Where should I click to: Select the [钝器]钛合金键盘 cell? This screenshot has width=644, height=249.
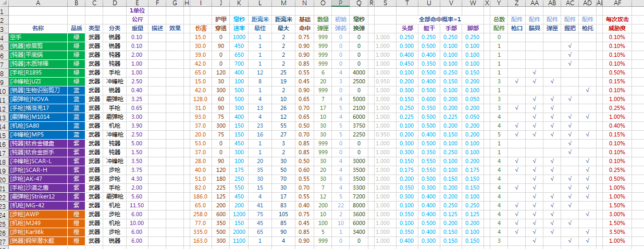38,143
